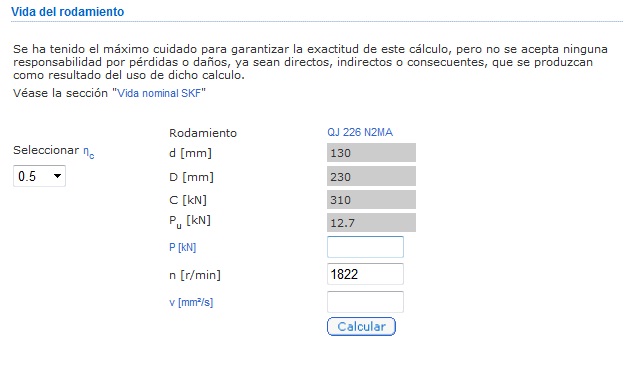
Task: Click the Seleccionar label text
Action: (x=46, y=150)
